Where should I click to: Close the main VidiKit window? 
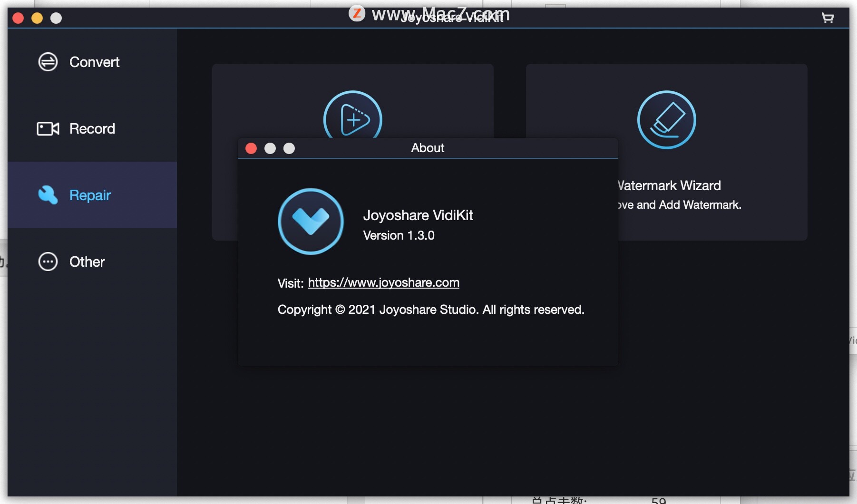tap(18, 18)
